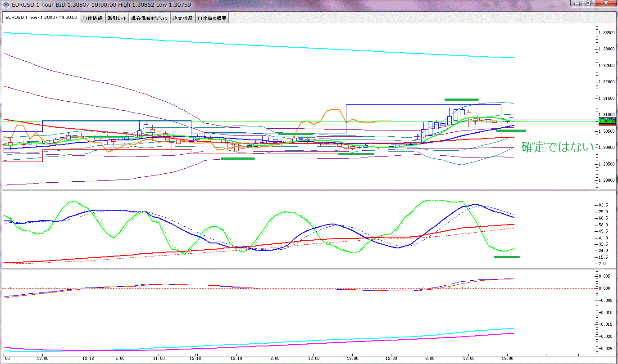Click the 11:00 time axis label
Screen dimensions: 618x364
(159, 359)
